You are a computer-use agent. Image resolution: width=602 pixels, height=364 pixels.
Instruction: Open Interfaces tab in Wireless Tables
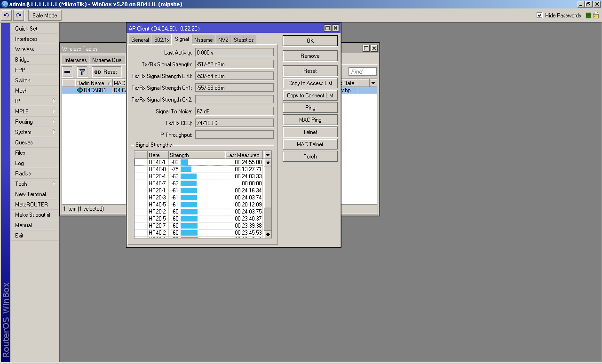tap(76, 60)
